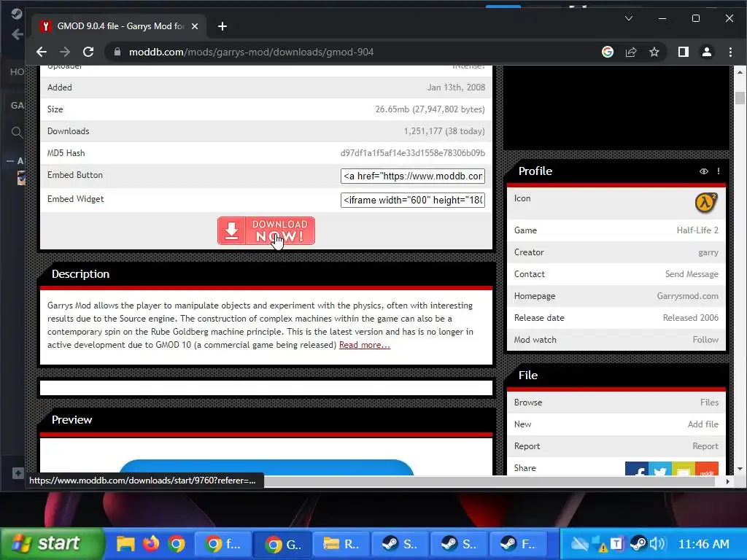This screenshot has height=560, width=747.
Task: Click Follow next to Mod watch
Action: pyautogui.click(x=705, y=340)
